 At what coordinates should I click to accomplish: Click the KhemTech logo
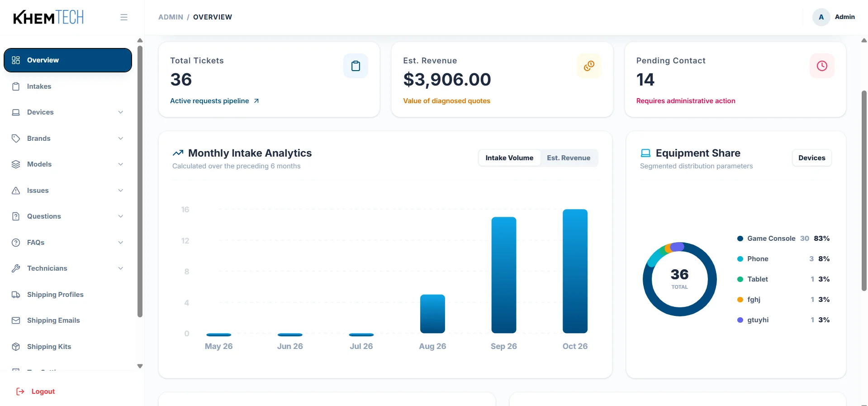coord(48,17)
